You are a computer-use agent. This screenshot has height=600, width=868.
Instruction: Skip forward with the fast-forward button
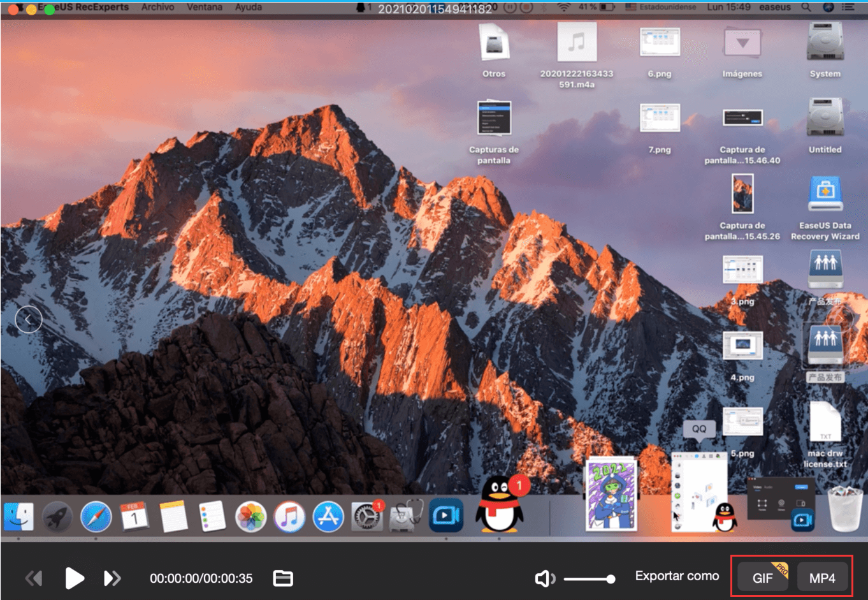tap(112, 578)
